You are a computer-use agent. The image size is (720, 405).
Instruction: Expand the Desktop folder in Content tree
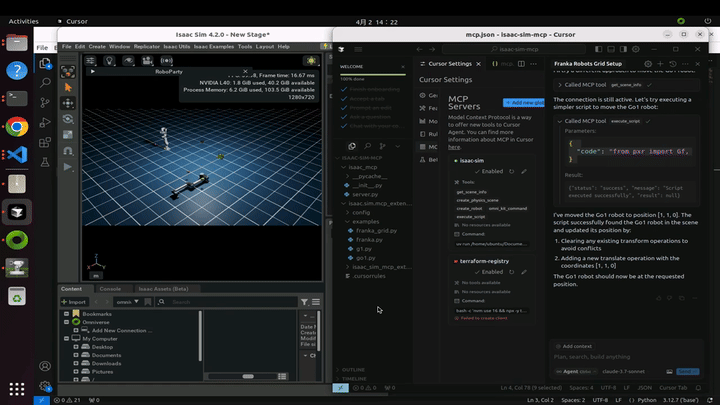click(x=76, y=347)
